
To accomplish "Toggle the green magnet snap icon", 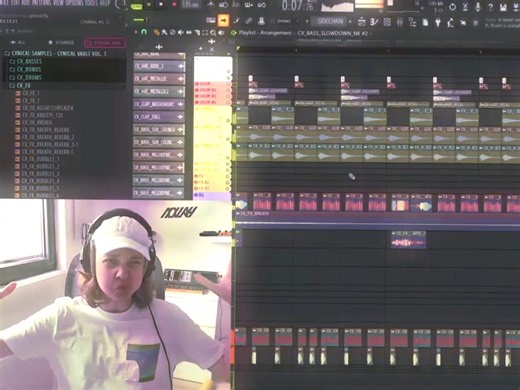I will [x=144, y=32].
